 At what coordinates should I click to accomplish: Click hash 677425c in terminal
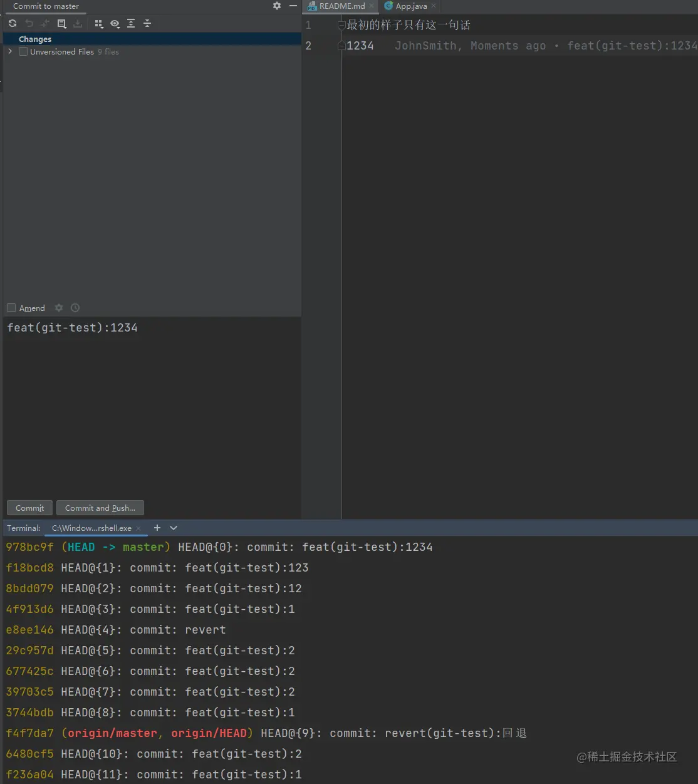[x=30, y=671]
